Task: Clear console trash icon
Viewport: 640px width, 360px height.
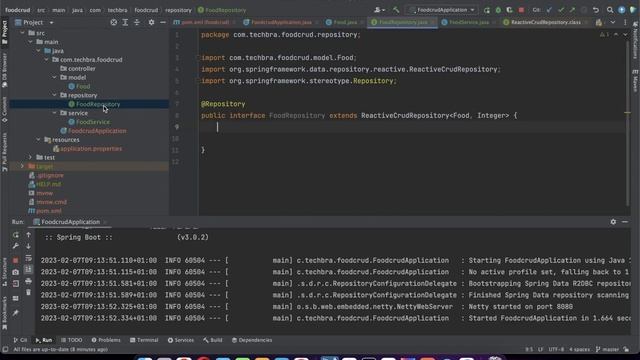Action: (x=28, y=292)
